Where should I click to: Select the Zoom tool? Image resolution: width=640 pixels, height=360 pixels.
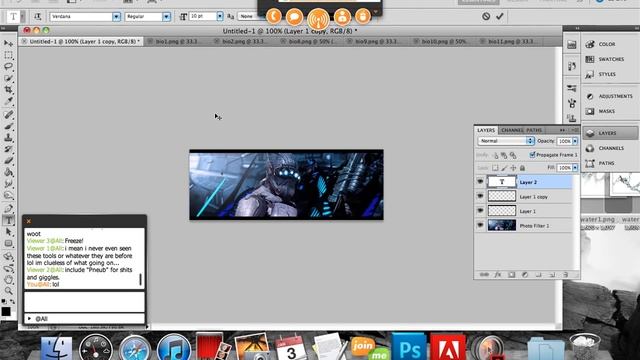pos(9,291)
